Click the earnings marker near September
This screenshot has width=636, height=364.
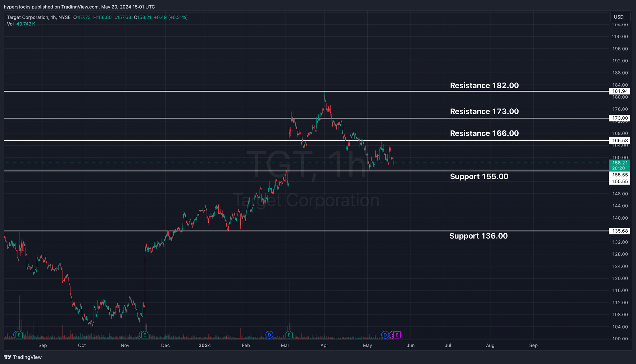click(x=19, y=335)
